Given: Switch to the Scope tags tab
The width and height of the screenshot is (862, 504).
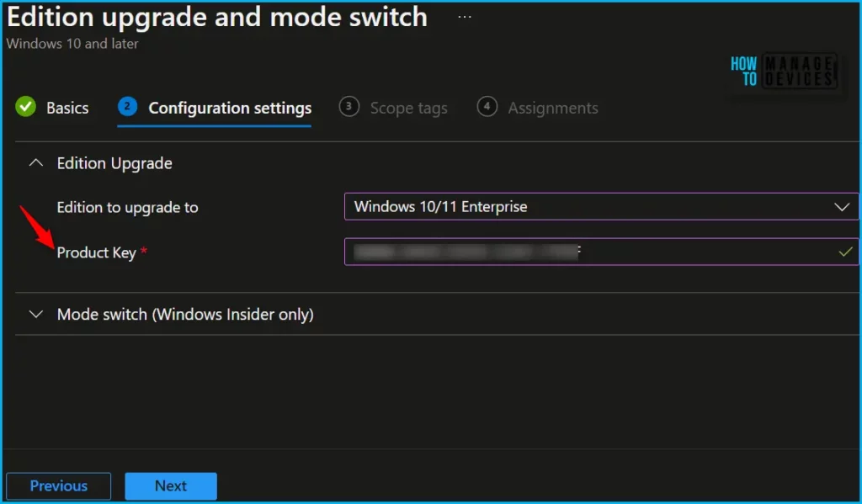Looking at the screenshot, I should tap(408, 108).
